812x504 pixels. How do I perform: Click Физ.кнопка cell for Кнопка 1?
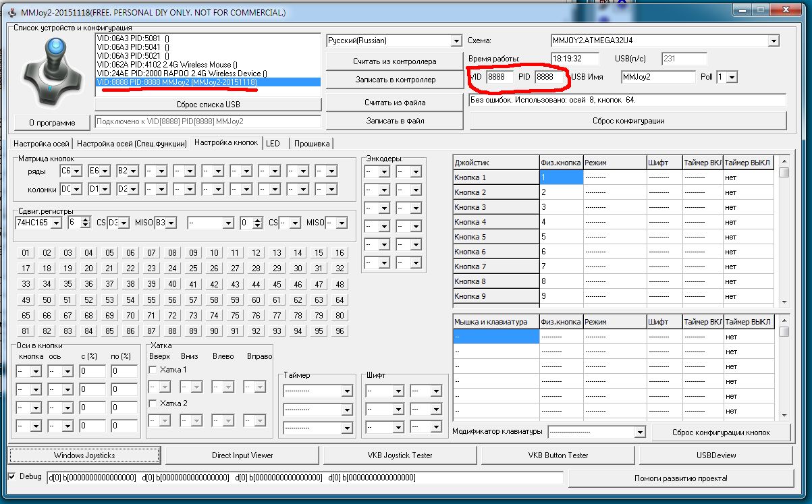pos(561,177)
